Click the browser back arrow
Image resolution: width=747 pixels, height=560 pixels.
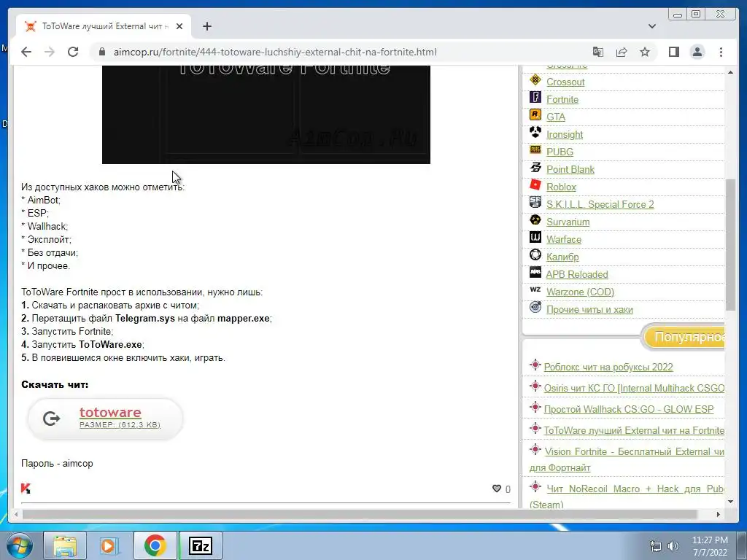pyautogui.click(x=26, y=52)
